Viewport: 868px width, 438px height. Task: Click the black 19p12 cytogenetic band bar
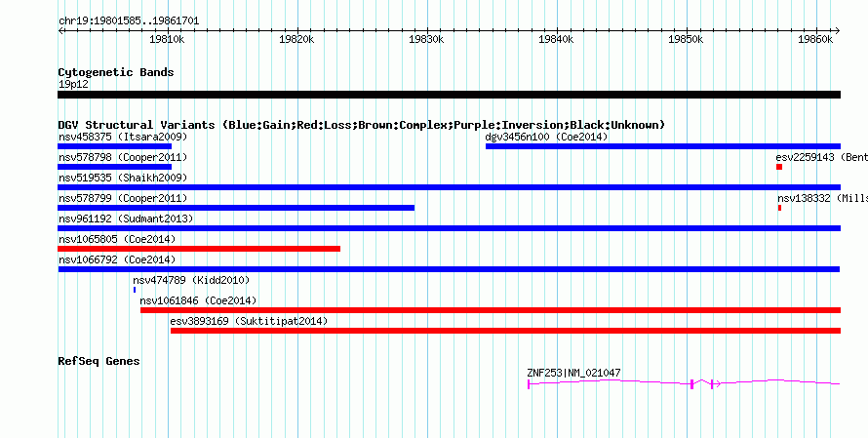(449, 95)
